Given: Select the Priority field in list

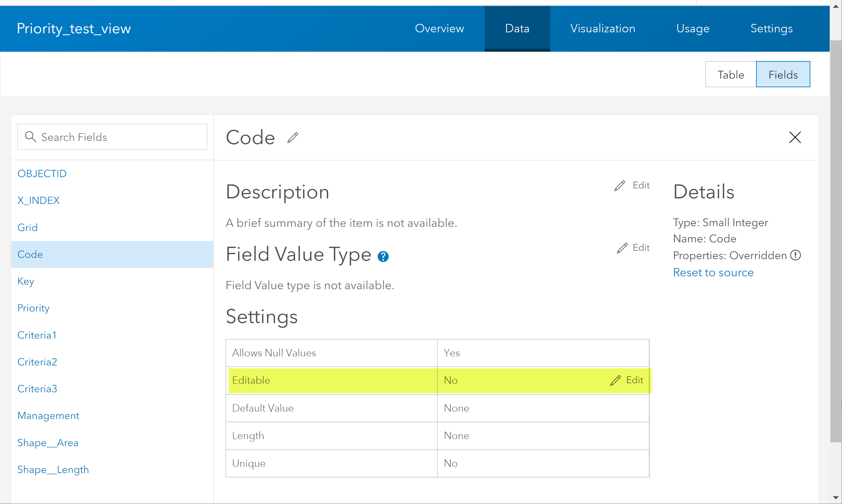Looking at the screenshot, I should click(33, 308).
